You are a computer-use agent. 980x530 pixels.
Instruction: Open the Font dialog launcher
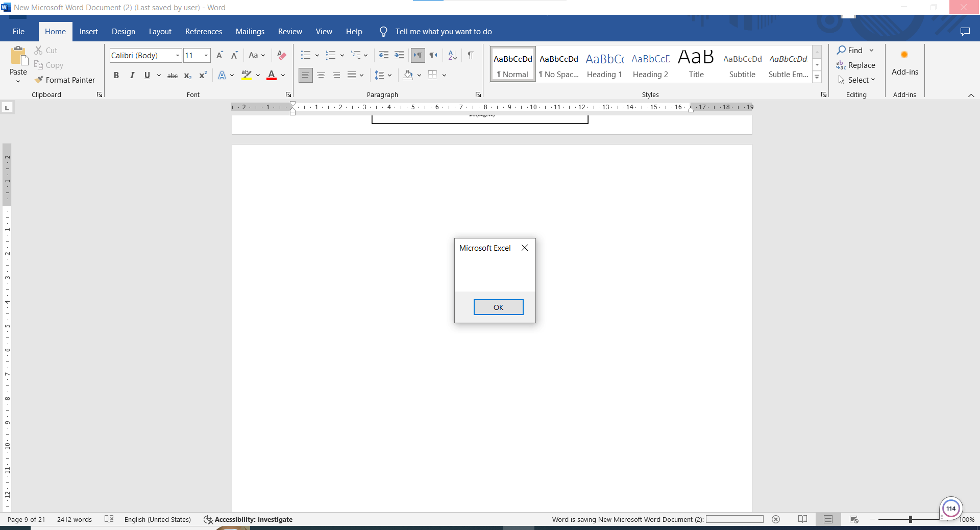[288, 94]
